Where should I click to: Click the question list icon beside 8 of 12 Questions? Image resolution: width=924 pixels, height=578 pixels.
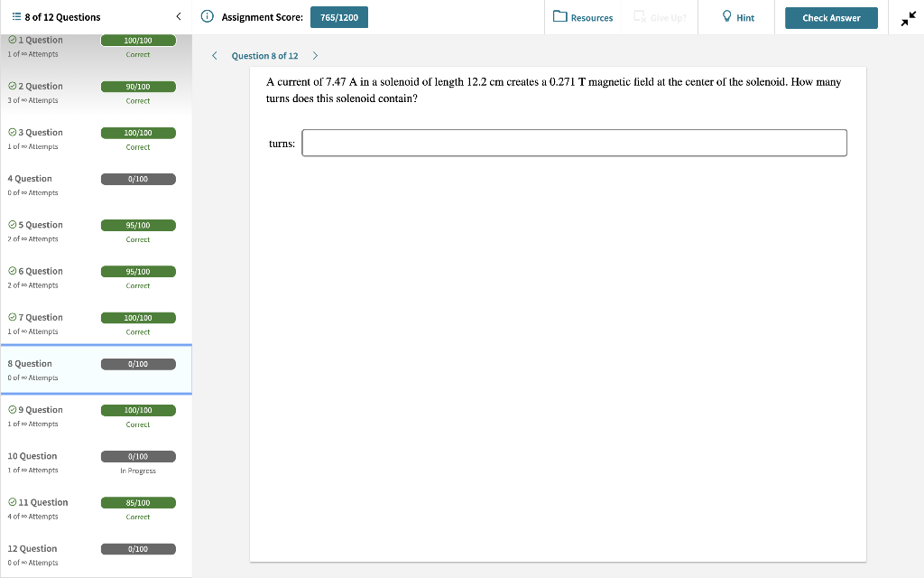14,17
